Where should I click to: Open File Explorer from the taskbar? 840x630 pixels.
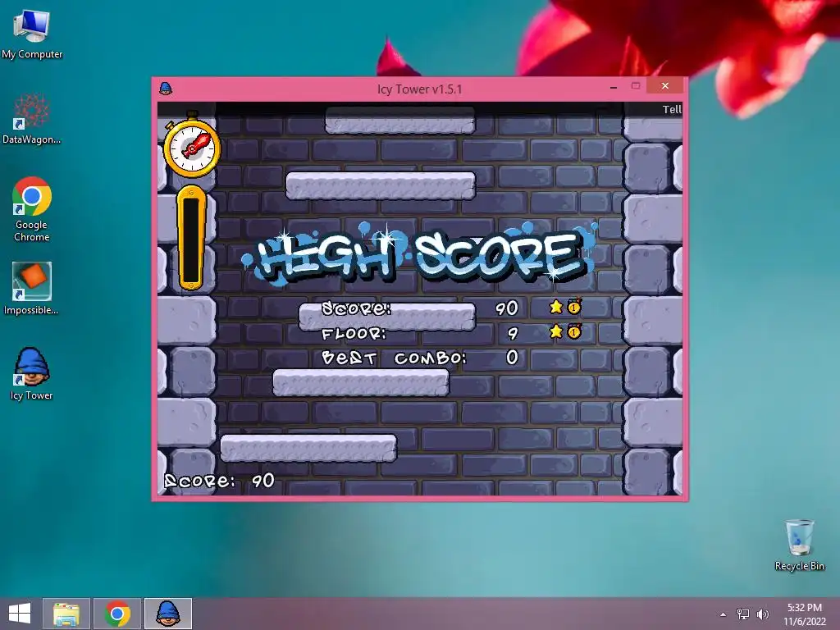[66, 614]
